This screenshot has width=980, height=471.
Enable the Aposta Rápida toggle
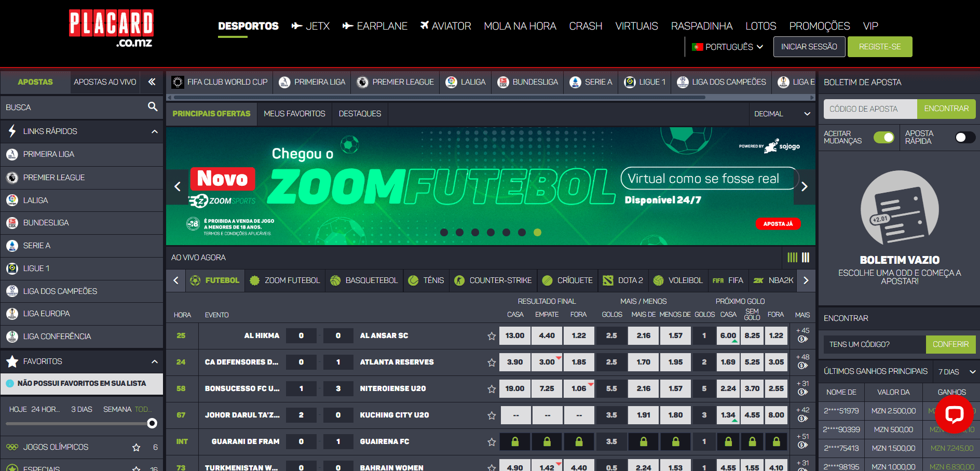click(964, 137)
